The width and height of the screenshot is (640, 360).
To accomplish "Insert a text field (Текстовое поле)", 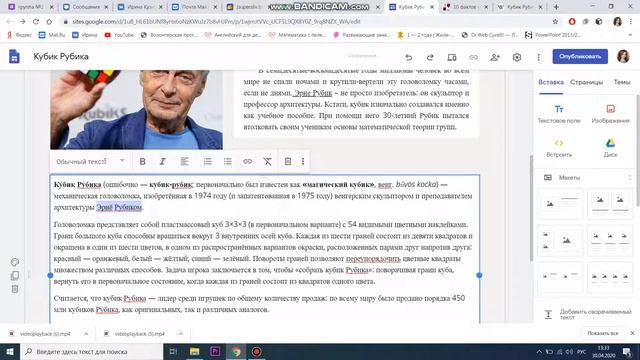I will 559,114.
